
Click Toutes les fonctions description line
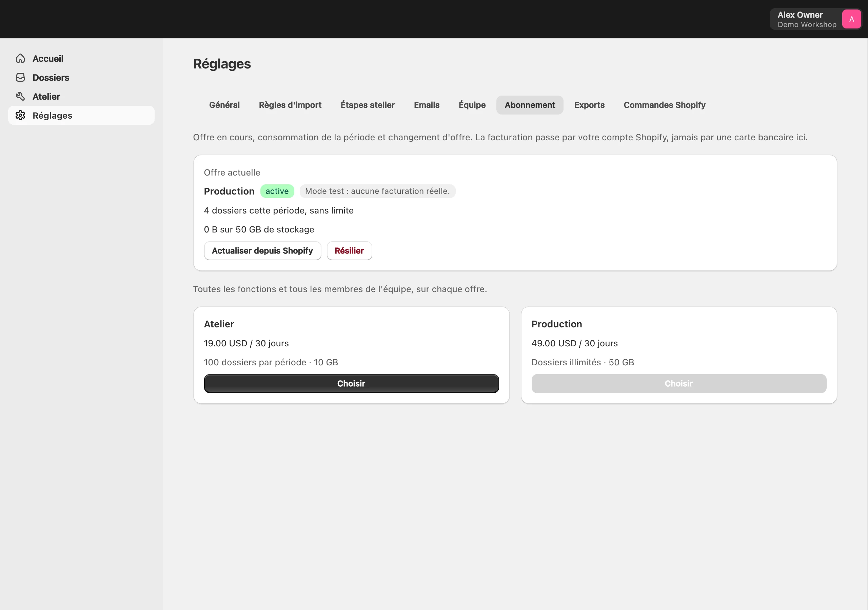click(340, 289)
